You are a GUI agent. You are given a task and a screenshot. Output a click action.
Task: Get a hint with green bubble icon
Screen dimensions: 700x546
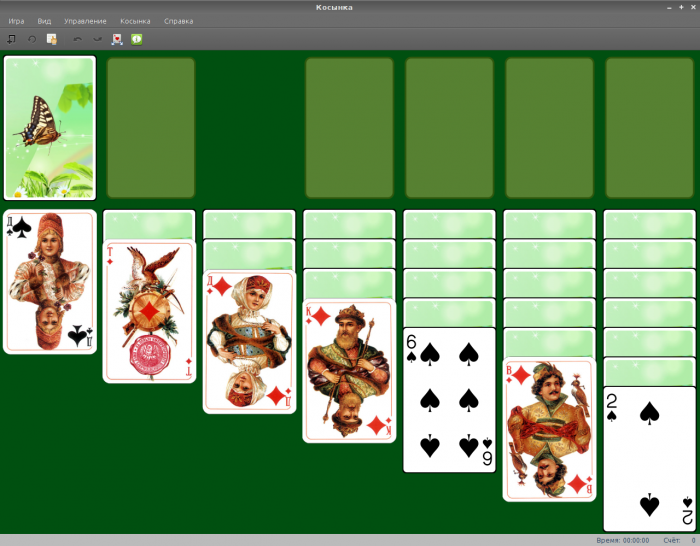tap(137, 39)
